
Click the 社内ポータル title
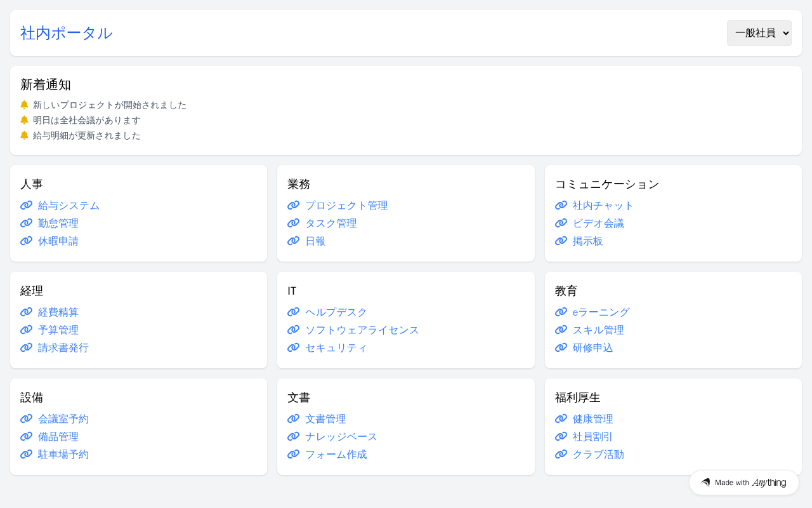point(67,33)
